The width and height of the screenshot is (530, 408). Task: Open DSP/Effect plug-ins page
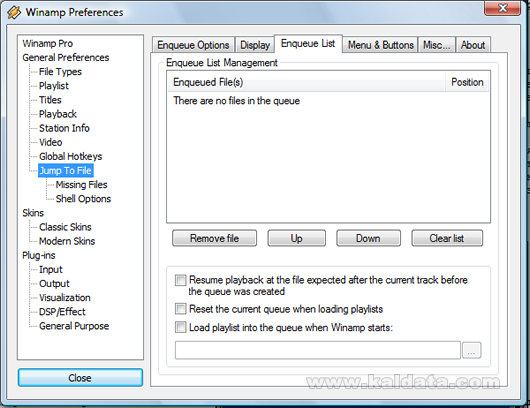tap(62, 312)
